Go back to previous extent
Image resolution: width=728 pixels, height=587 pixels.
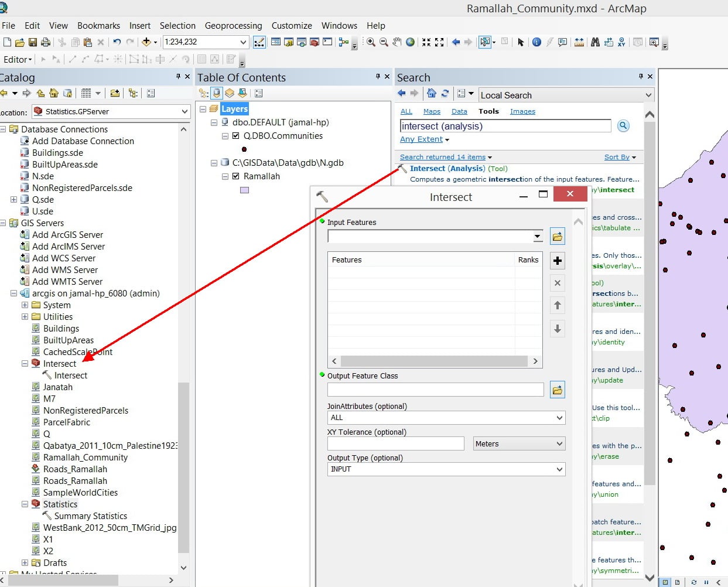[456, 42]
